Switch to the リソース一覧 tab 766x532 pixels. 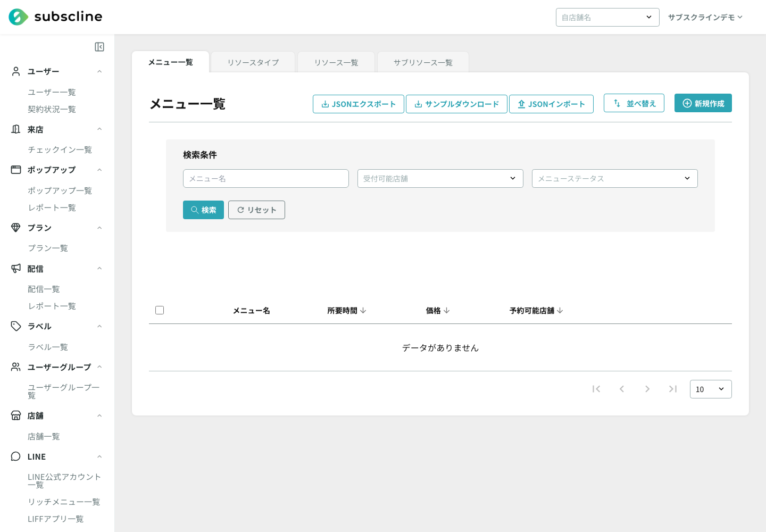[x=336, y=62]
